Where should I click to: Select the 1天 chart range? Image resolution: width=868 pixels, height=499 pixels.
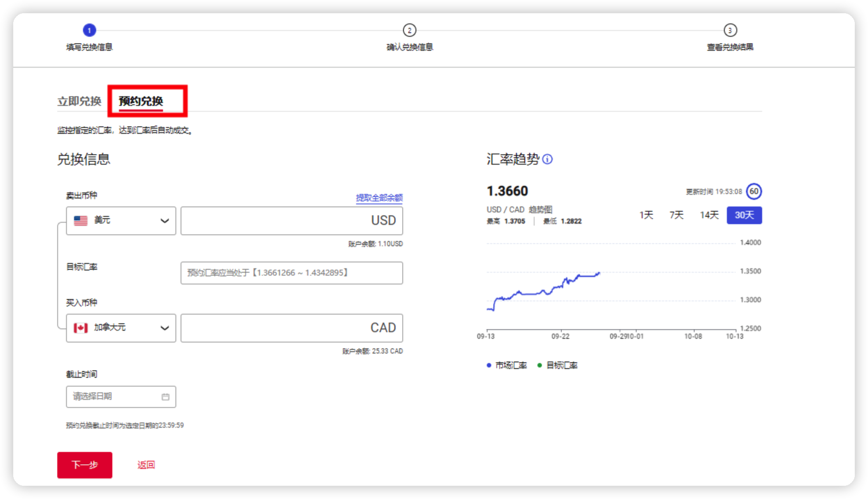646,215
